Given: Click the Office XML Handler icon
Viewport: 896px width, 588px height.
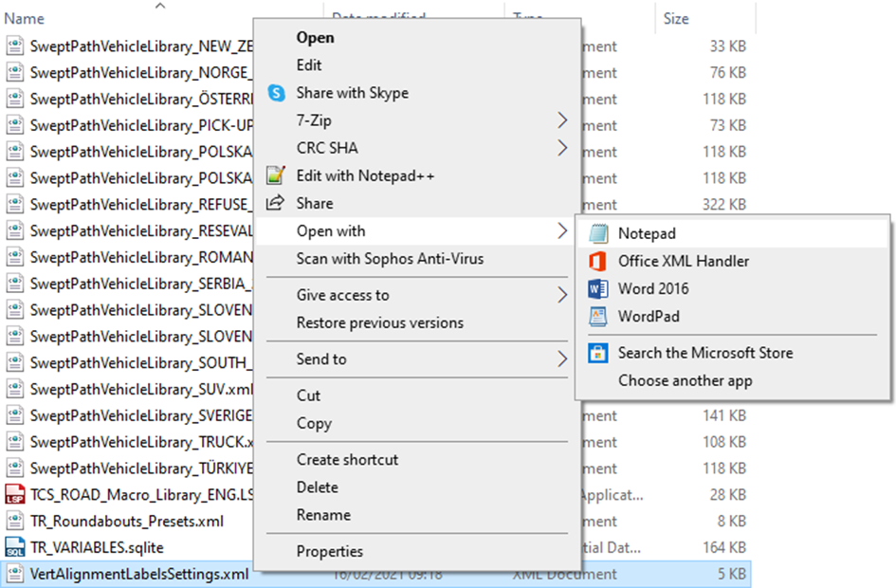Looking at the screenshot, I should point(598,261).
